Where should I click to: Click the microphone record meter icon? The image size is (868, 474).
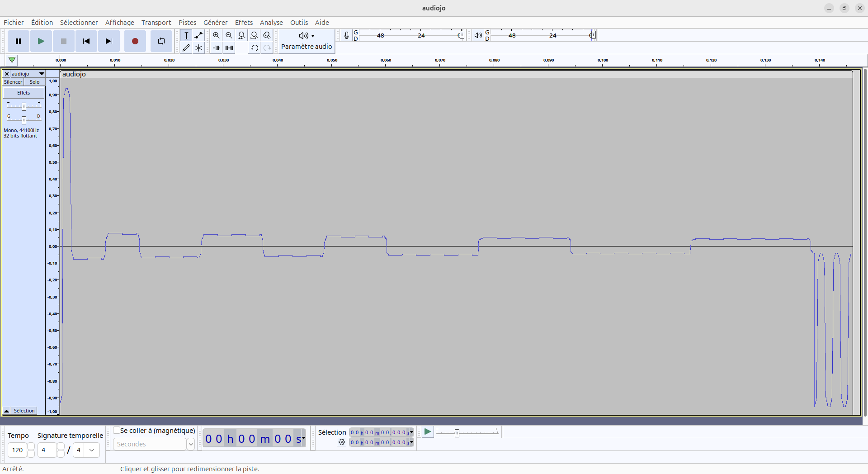click(346, 35)
